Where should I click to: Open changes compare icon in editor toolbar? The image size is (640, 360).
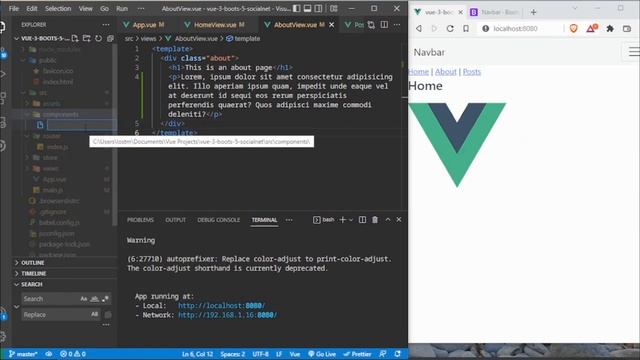tap(371, 25)
